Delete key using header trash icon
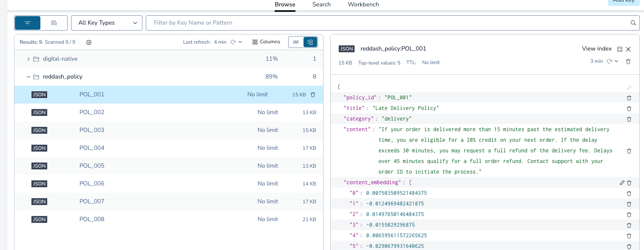 [628, 62]
